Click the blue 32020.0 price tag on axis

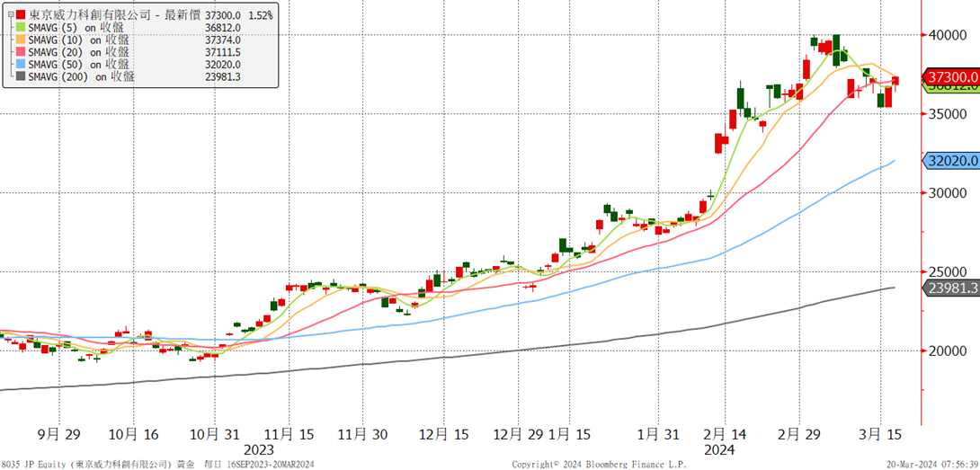pos(951,161)
